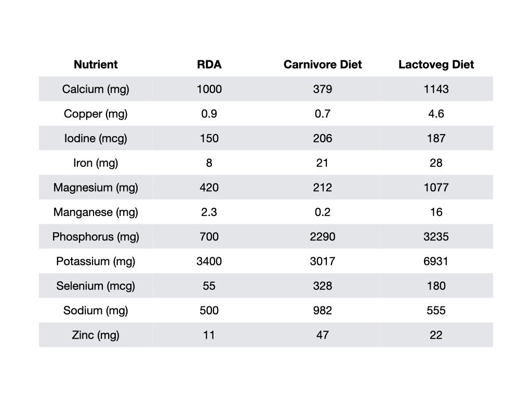Select the Potassium RDA value 3400
This screenshot has width=532, height=399.
209,261
